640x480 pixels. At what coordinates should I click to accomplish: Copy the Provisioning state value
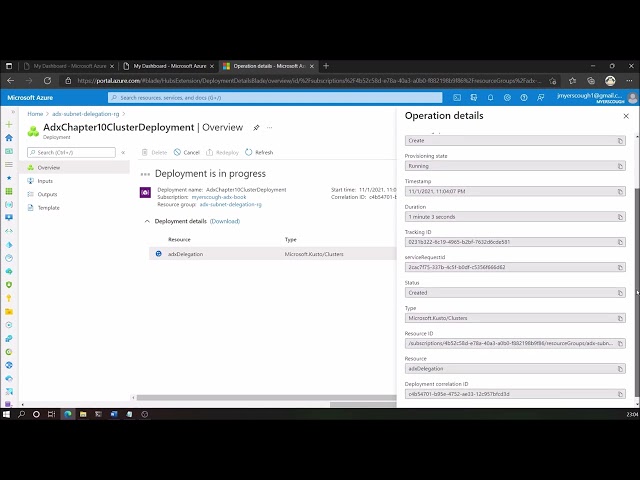[x=620, y=166]
